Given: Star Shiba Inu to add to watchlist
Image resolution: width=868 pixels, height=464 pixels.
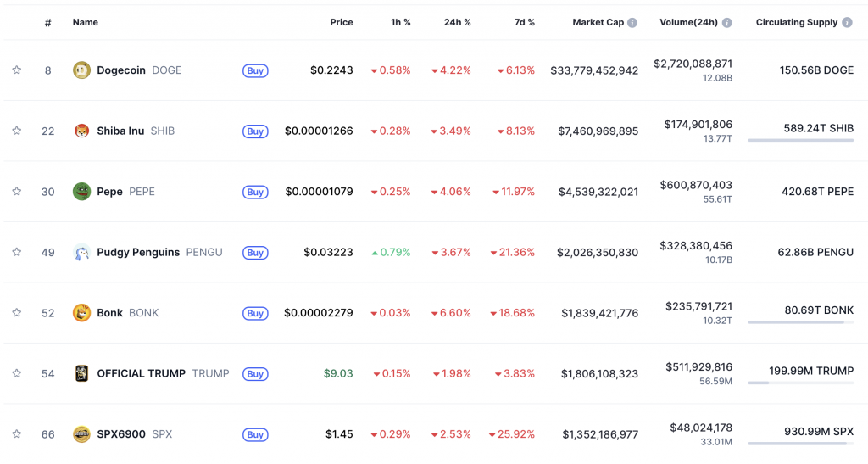Looking at the screenshot, I should (x=17, y=131).
